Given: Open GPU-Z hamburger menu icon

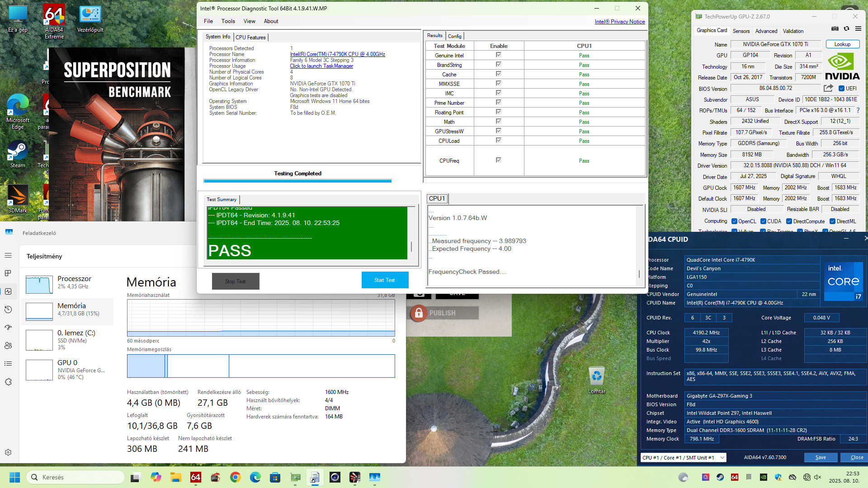Looking at the screenshot, I should pos(858,28).
